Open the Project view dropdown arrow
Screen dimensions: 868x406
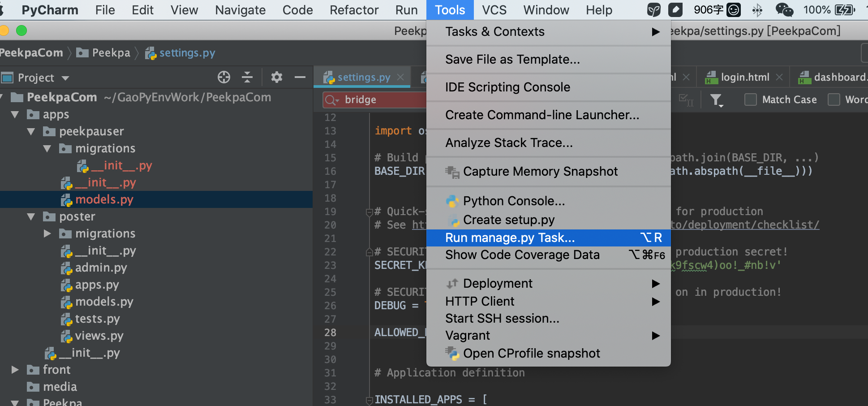[65, 78]
